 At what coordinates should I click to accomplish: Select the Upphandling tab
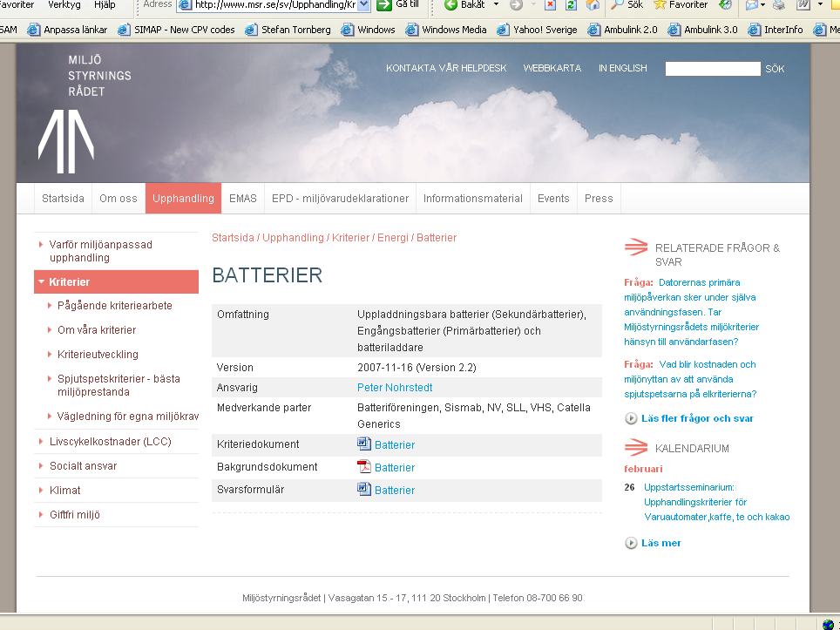183,198
